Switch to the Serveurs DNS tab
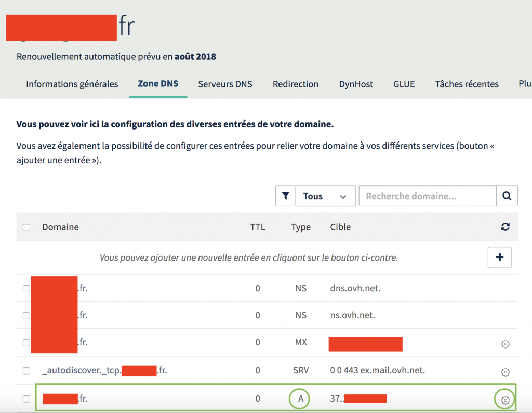 pyautogui.click(x=225, y=84)
